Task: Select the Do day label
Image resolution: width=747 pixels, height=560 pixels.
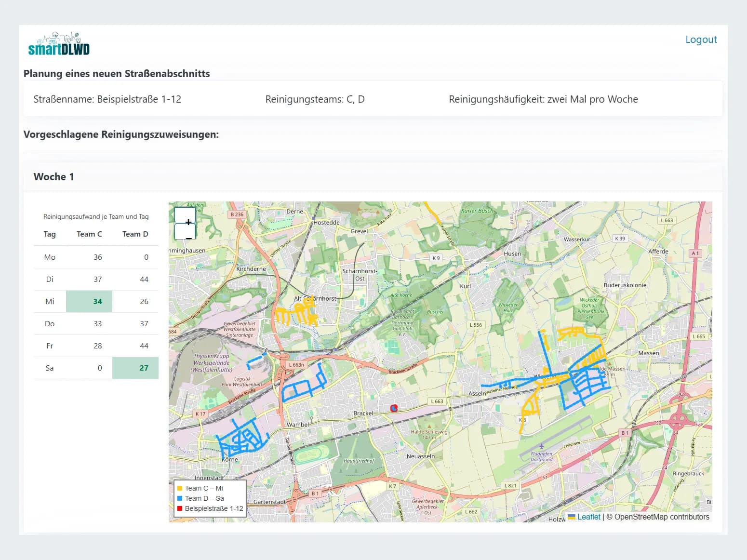Action: 50,324
